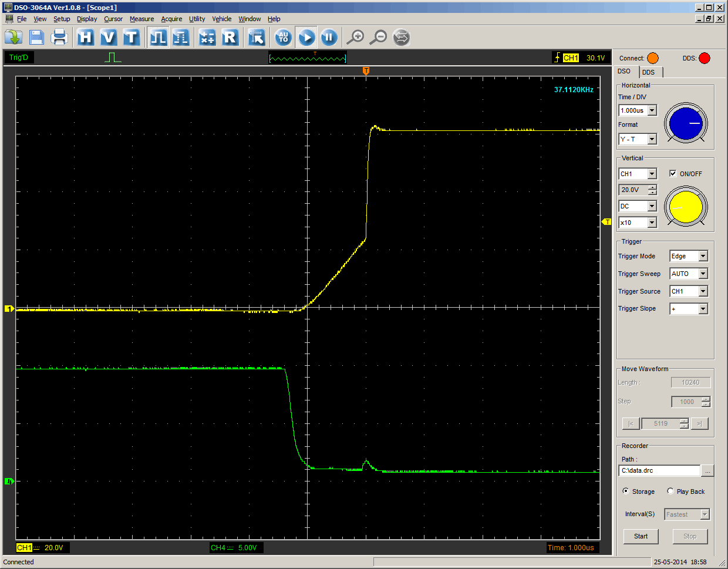This screenshot has width=728, height=569.
Task: Open the Trigger Sweep AUTO dropdown
Action: pos(703,274)
